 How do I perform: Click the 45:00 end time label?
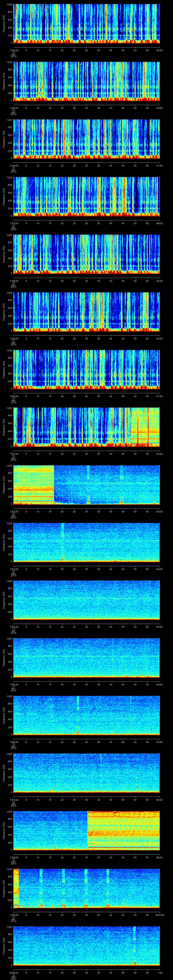click(x=160, y=50)
